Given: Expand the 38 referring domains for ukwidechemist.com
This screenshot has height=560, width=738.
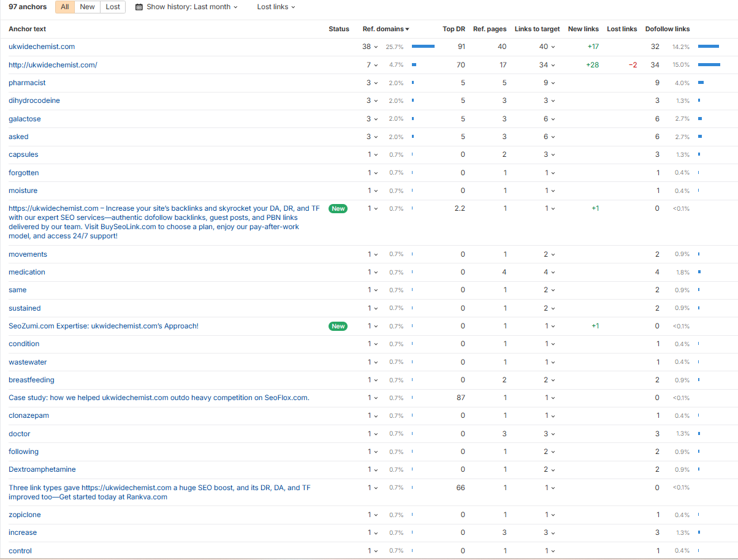Looking at the screenshot, I should (x=370, y=47).
